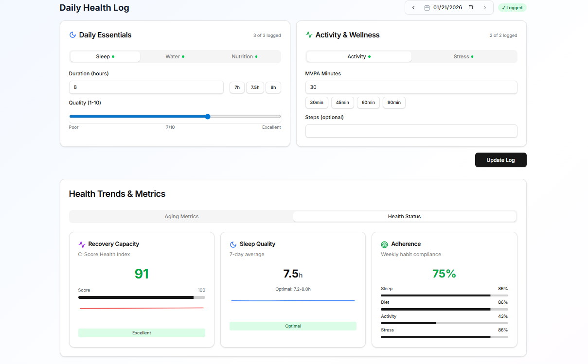Switch to the Stress tab
This screenshot has height=364, width=588.
tap(463, 56)
